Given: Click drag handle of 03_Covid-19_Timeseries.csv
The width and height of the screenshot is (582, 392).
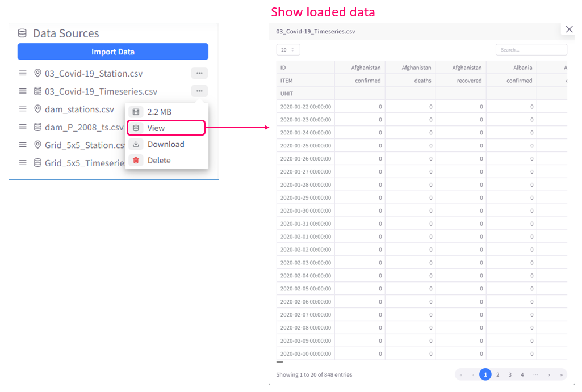Looking at the screenshot, I should click(23, 91).
